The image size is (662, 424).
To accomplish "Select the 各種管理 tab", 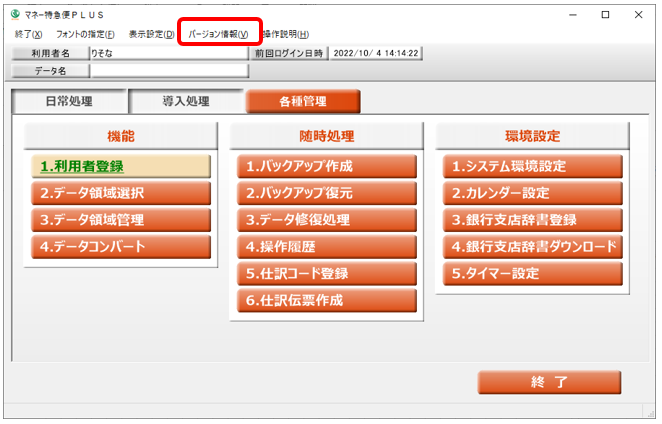I will (303, 101).
